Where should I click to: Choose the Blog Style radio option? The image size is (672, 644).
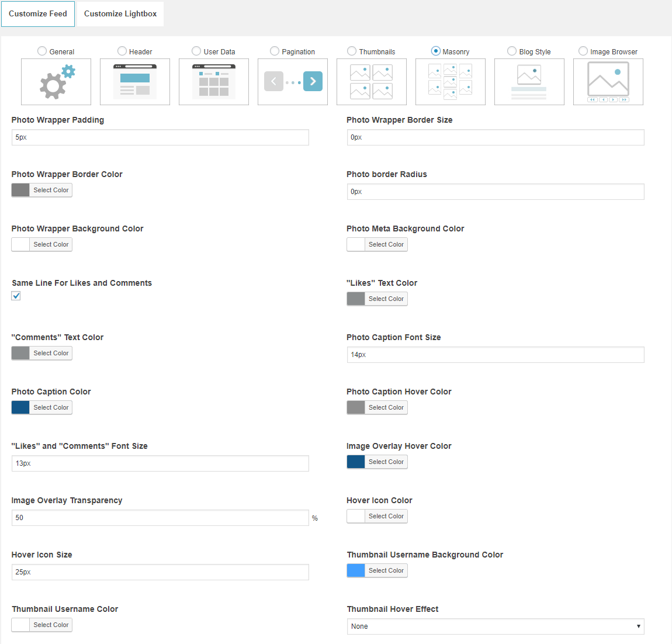(x=512, y=51)
